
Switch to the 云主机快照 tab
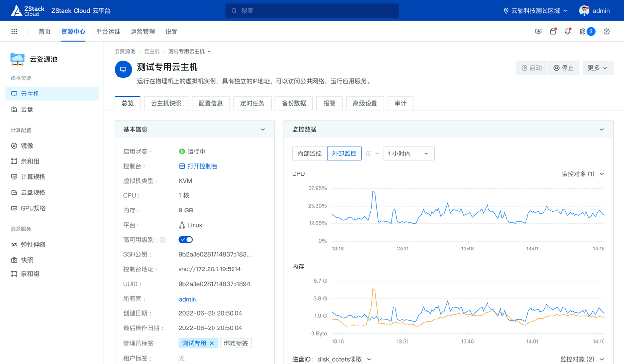pos(166,103)
